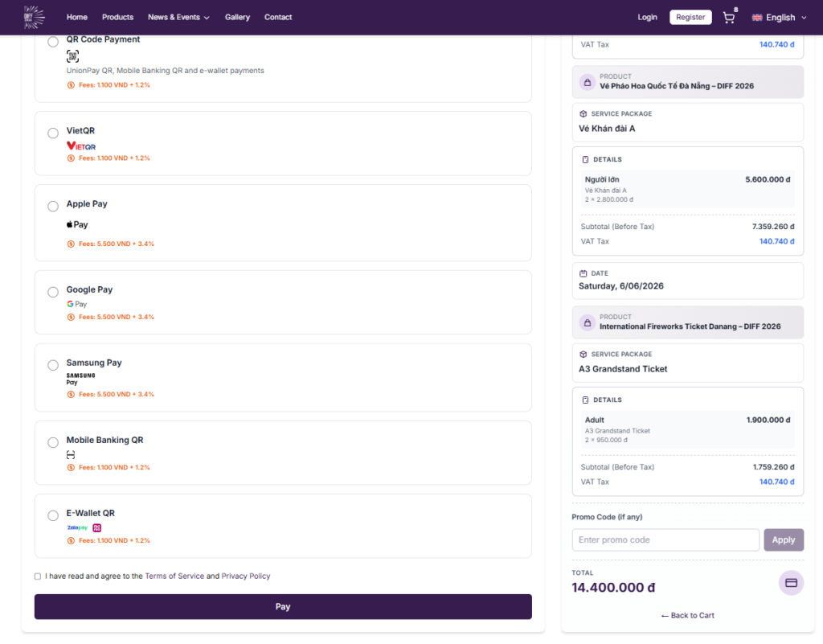Viewport: 823px width, 644px height.
Task: Choose Apple Pay radio button
Action: coord(53,207)
